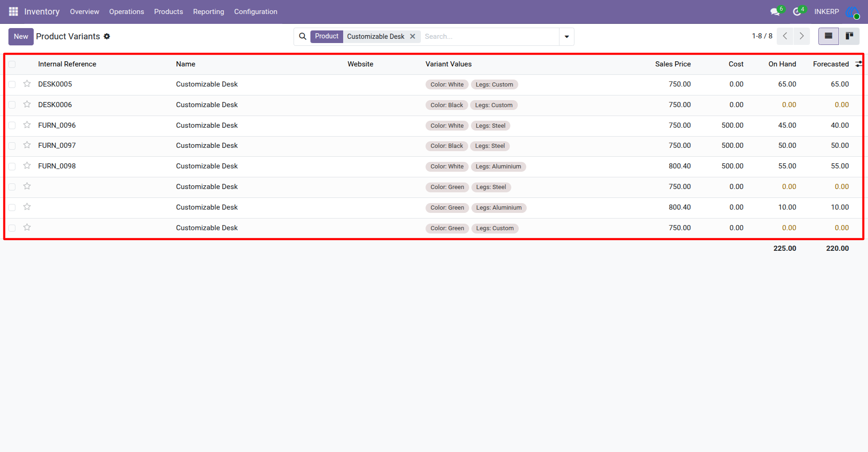Click the user avatar icon
The height and width of the screenshot is (452, 868).
853,12
